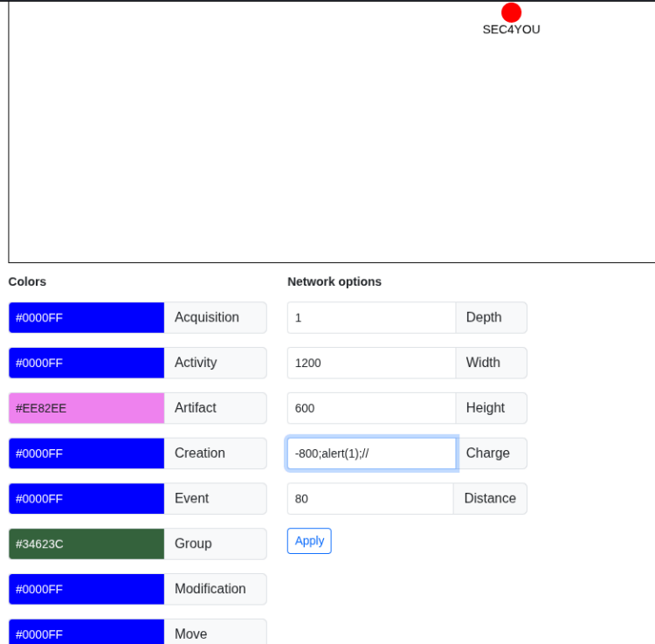Select the Height input field
The width and height of the screenshot is (655, 644).
371,408
